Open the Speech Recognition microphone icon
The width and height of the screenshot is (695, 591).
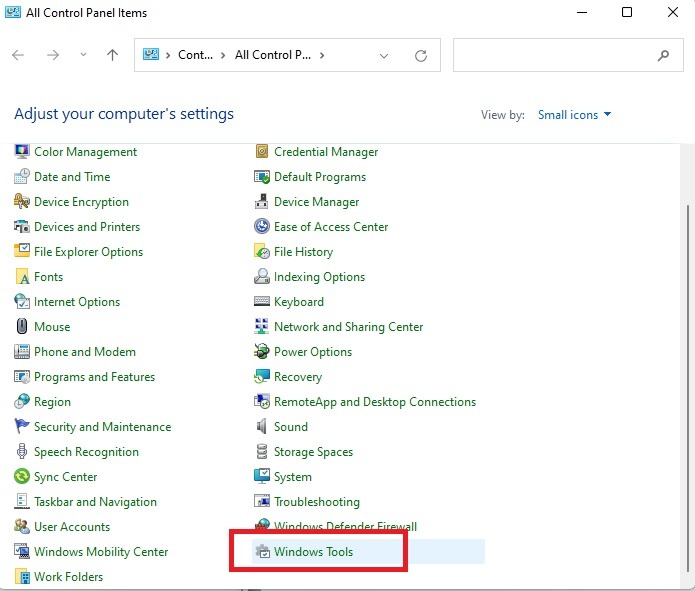22,451
